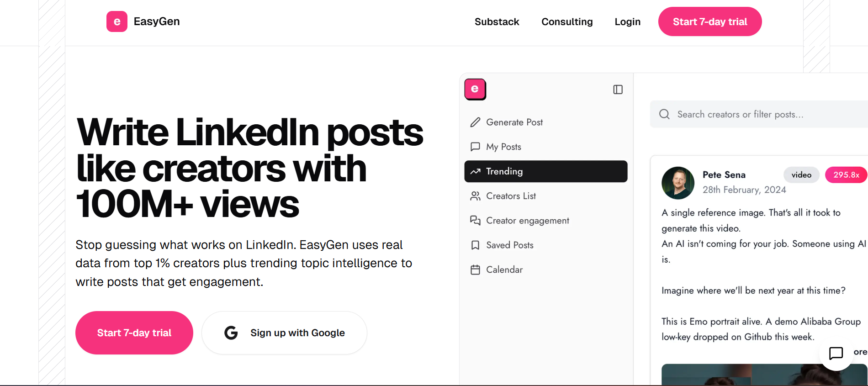Image resolution: width=868 pixels, height=386 pixels.
Task: Click the EasyGen brand name text
Action: click(157, 21)
